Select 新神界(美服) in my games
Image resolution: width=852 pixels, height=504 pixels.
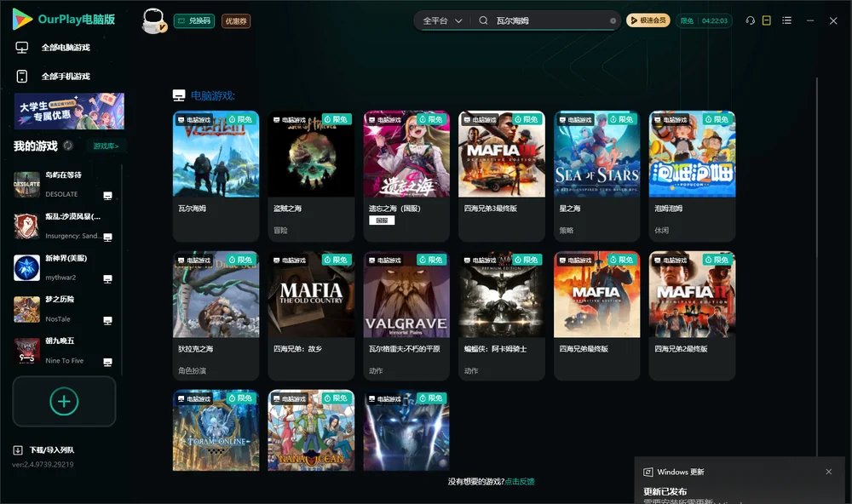pyautogui.click(x=64, y=267)
